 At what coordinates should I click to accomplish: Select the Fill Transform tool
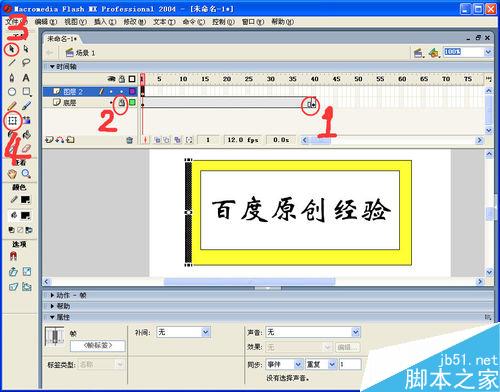click(x=27, y=120)
